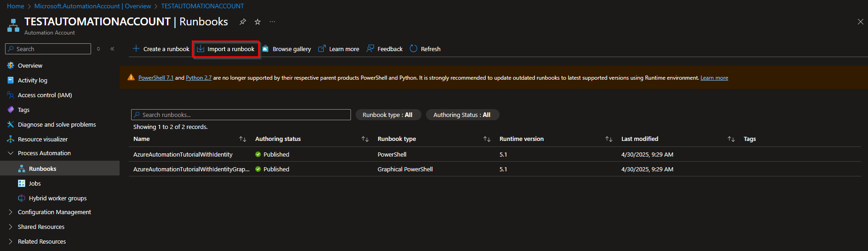Close the Runbooks blade
The image size is (868, 251).
860,22
